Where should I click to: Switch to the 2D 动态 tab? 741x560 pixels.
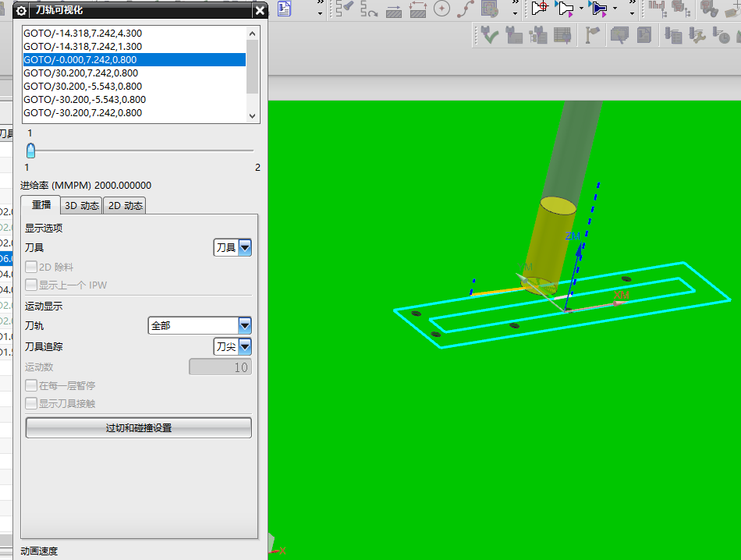[126, 206]
